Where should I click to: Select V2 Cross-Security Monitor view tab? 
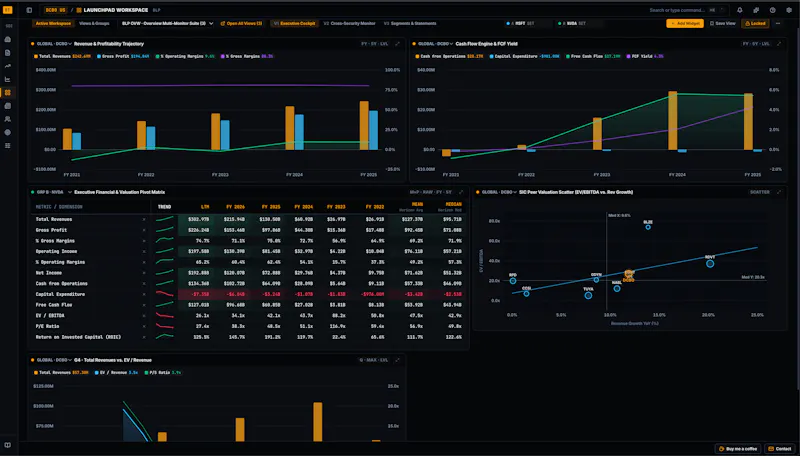coord(349,23)
